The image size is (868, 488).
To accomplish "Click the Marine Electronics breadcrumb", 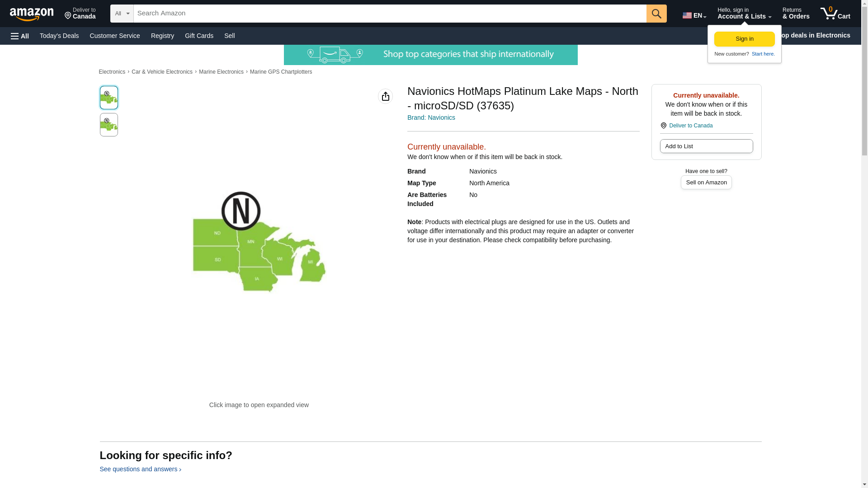I will pos(221,72).
